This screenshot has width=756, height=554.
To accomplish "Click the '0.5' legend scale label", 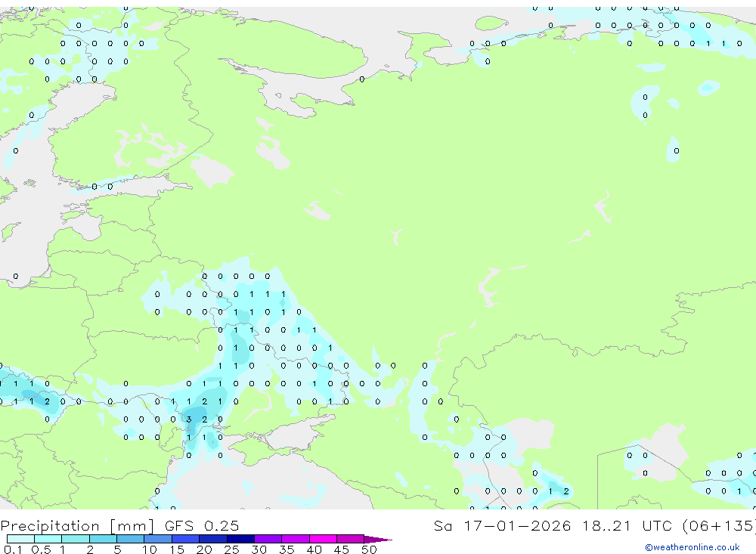I will click(x=41, y=549).
